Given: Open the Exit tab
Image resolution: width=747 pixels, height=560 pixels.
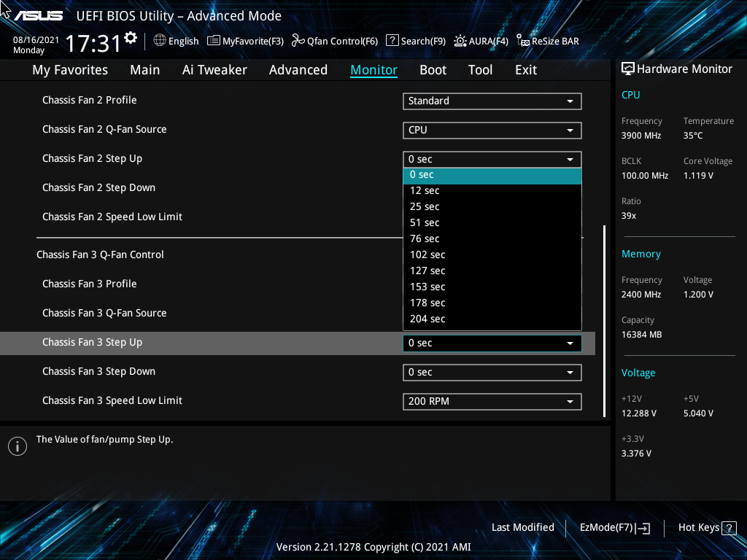Looking at the screenshot, I should coord(526,70).
